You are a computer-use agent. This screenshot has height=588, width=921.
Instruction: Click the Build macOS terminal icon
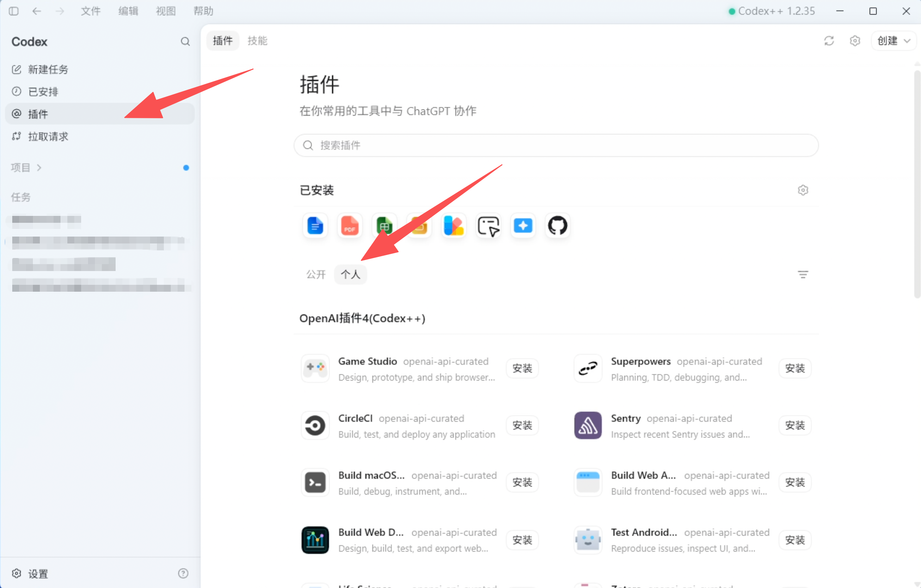(x=315, y=482)
